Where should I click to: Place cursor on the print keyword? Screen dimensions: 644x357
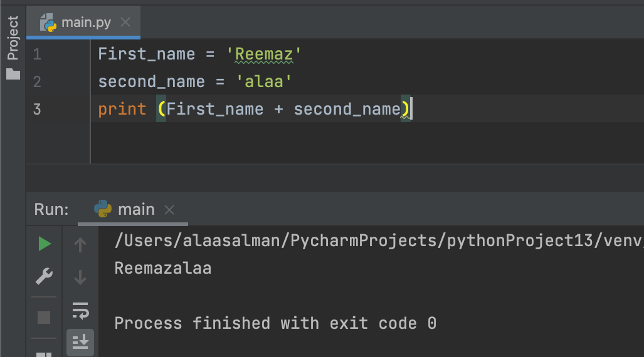click(x=122, y=109)
